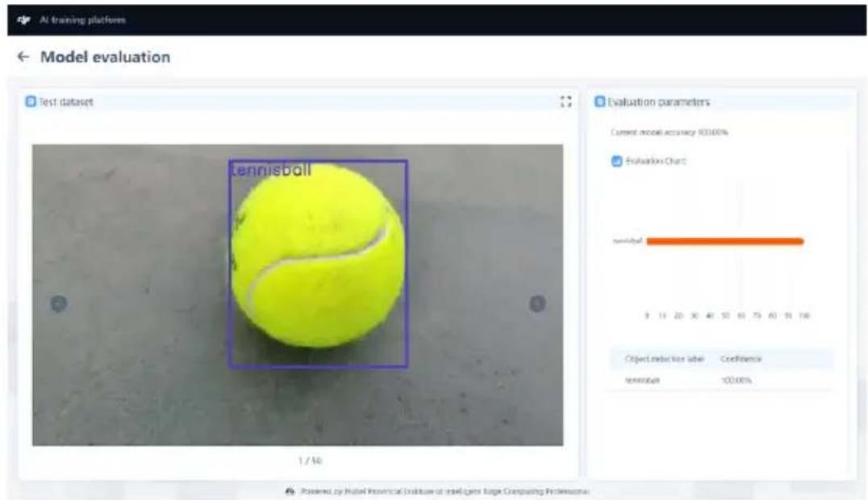The height and width of the screenshot is (500, 868).
Task: Click the Evaluation parameters panel icon
Action: pos(599,102)
